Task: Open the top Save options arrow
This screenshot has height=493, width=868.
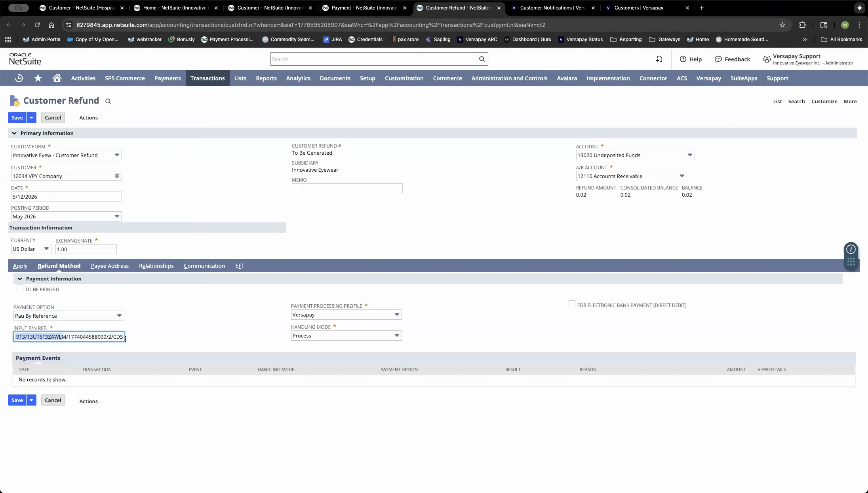Action: coord(31,118)
